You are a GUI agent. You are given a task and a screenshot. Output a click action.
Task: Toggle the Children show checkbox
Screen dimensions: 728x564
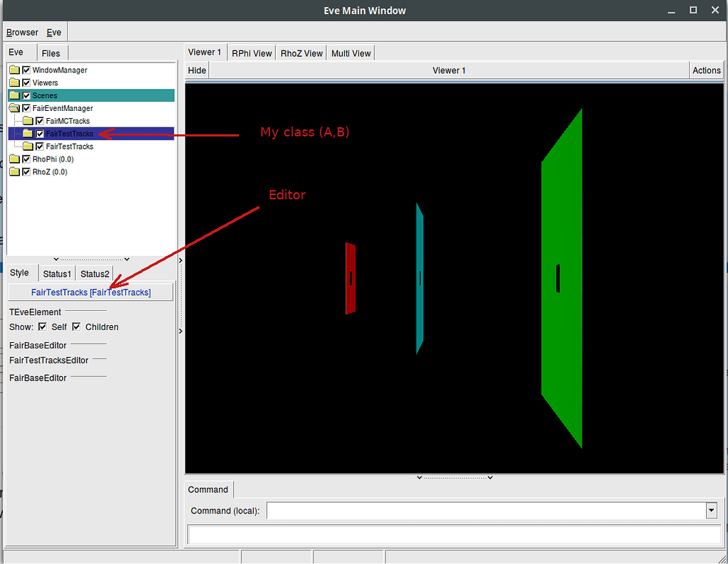point(77,327)
